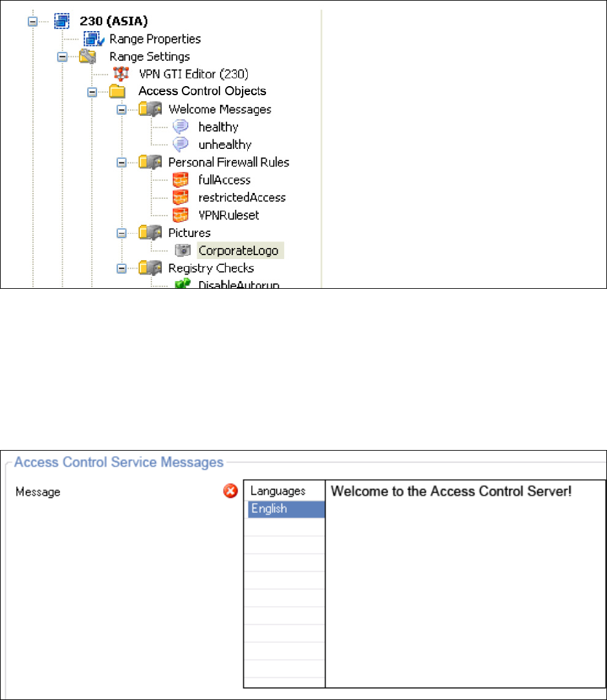Collapse the Personal Firewall Rules node
The height and width of the screenshot is (700, 607).
pyautogui.click(x=122, y=163)
